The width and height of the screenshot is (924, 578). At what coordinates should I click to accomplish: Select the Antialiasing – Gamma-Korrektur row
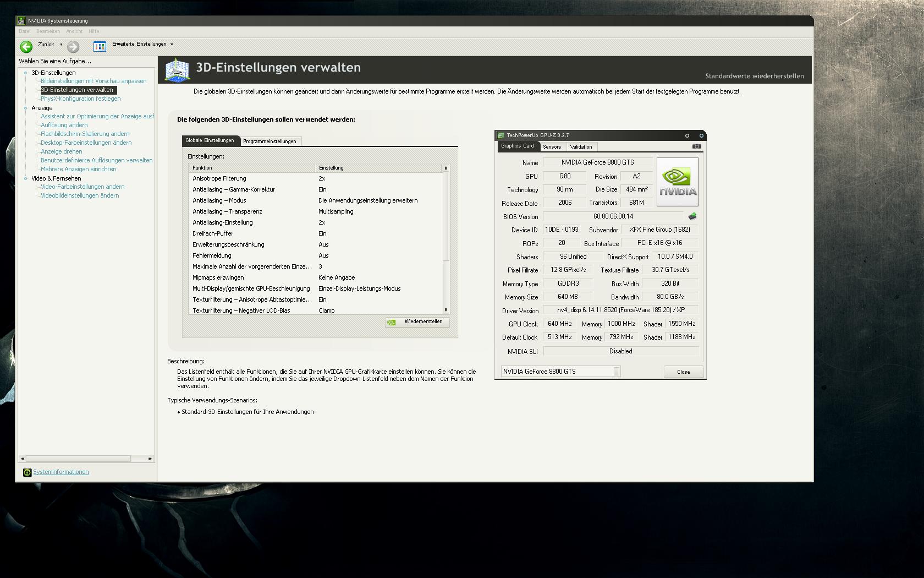pyautogui.click(x=316, y=189)
